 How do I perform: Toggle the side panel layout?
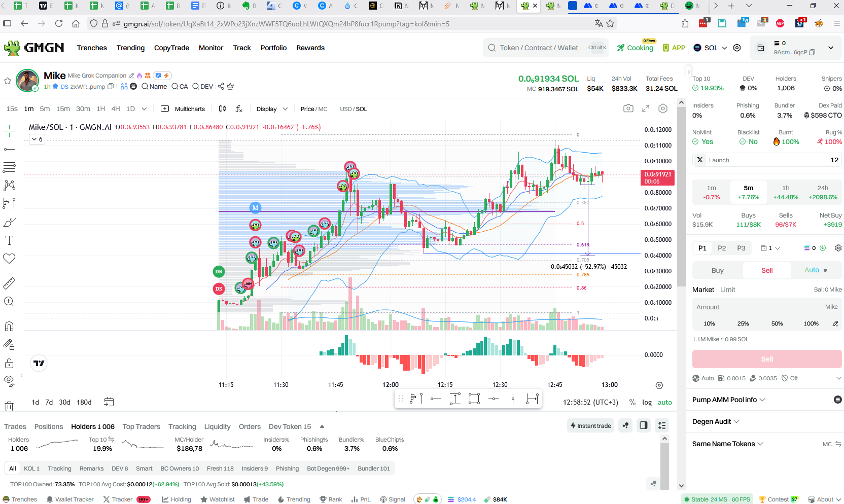point(644,425)
